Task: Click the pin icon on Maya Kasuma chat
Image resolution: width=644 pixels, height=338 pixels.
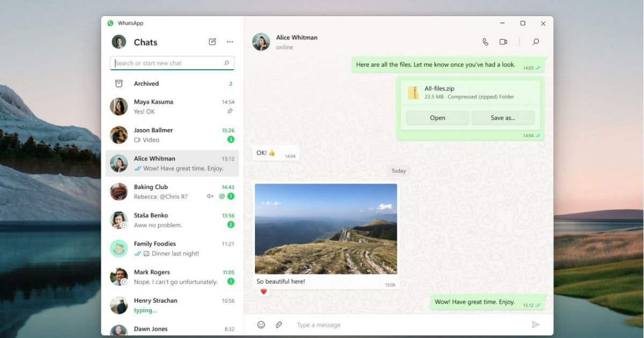Action: point(230,112)
